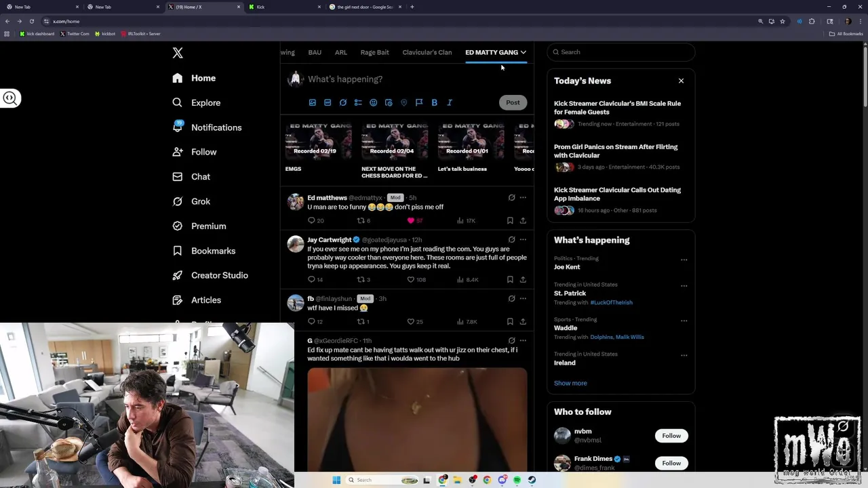868x488 pixels.
Task: Follow the nvbm account
Action: pos(671,436)
